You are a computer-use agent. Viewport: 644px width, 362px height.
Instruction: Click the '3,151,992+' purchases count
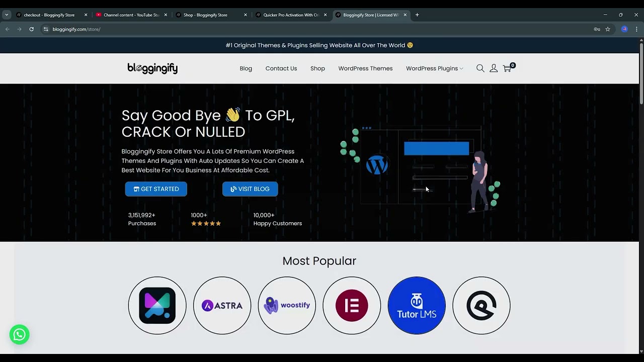click(142, 215)
